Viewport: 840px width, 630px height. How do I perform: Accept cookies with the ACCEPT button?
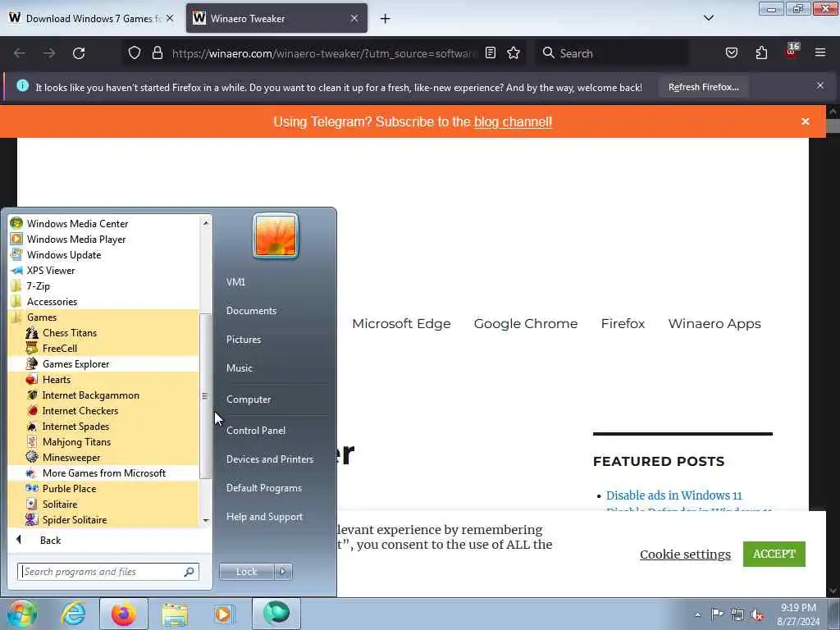click(x=774, y=554)
